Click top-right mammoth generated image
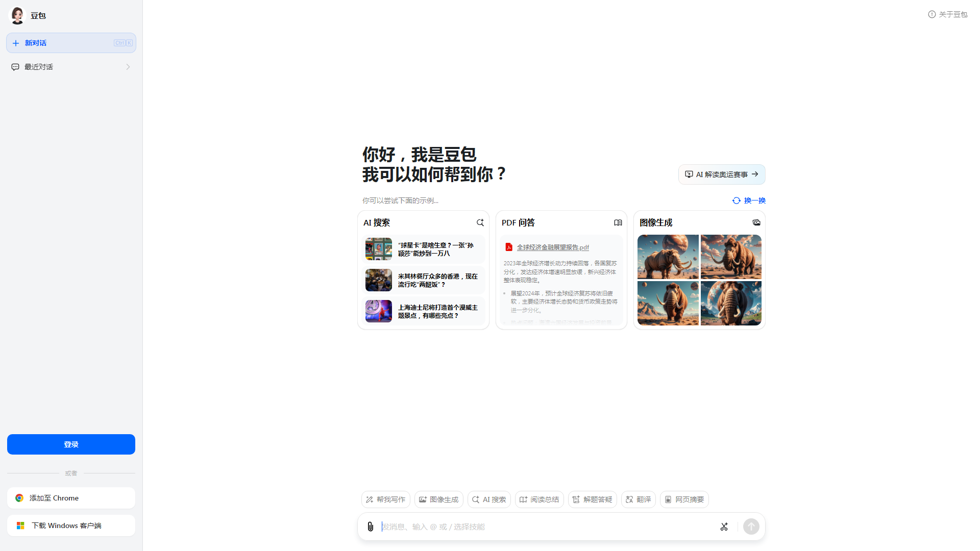980x551 pixels. pos(731,257)
